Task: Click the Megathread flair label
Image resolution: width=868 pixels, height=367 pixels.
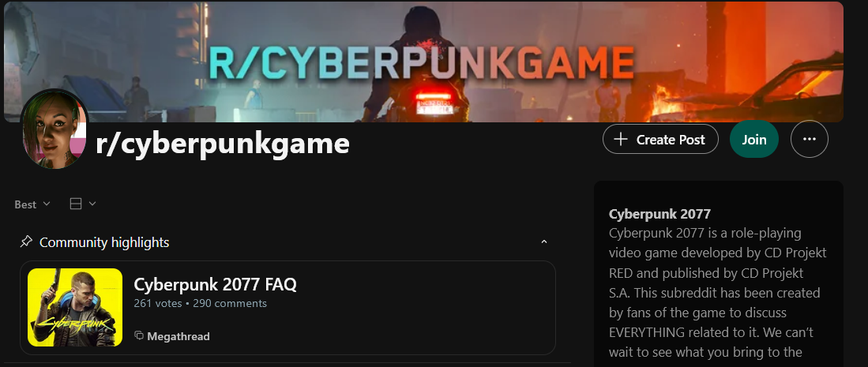Action: point(178,336)
